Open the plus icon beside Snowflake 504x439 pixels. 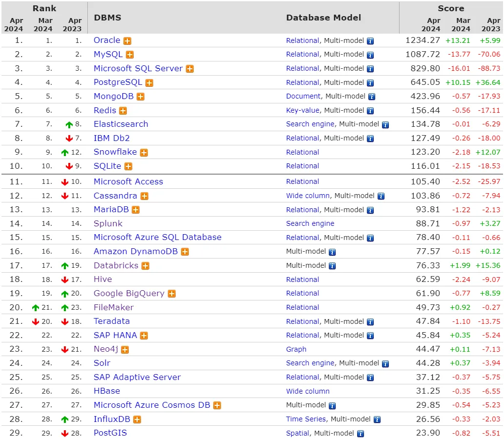pyautogui.click(x=144, y=153)
